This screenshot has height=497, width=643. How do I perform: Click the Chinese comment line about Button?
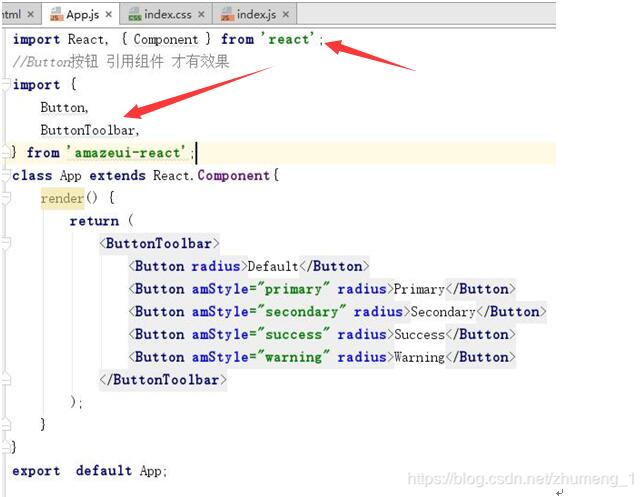(x=121, y=62)
